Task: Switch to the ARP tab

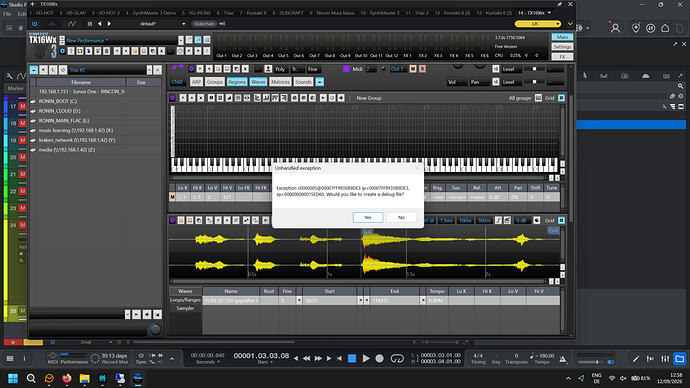Action: pos(196,82)
